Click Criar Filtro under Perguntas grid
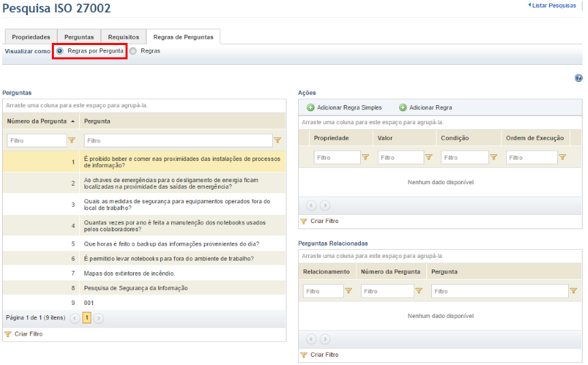This screenshot has width=588, height=365. pos(24,334)
